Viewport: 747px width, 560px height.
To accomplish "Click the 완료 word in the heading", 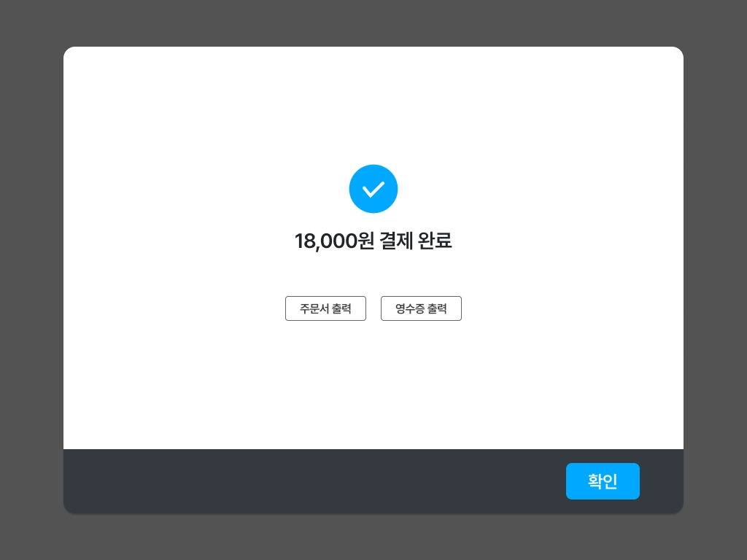I will click(435, 241).
